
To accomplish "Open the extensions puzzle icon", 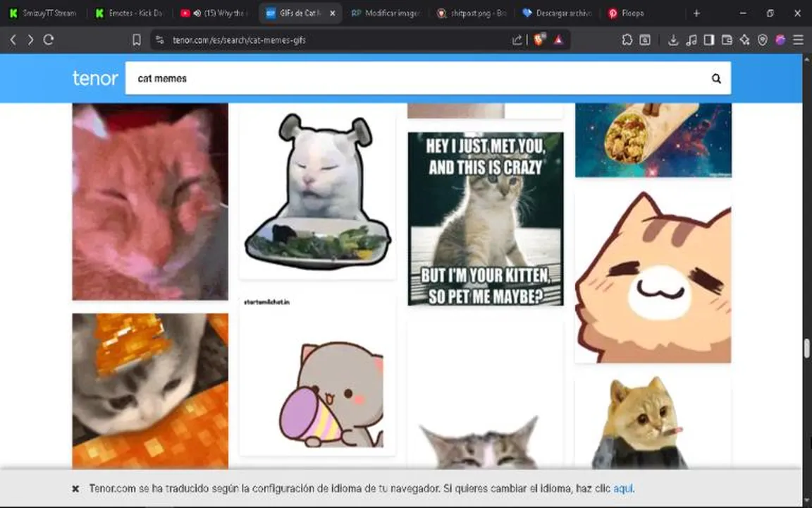I will click(627, 40).
